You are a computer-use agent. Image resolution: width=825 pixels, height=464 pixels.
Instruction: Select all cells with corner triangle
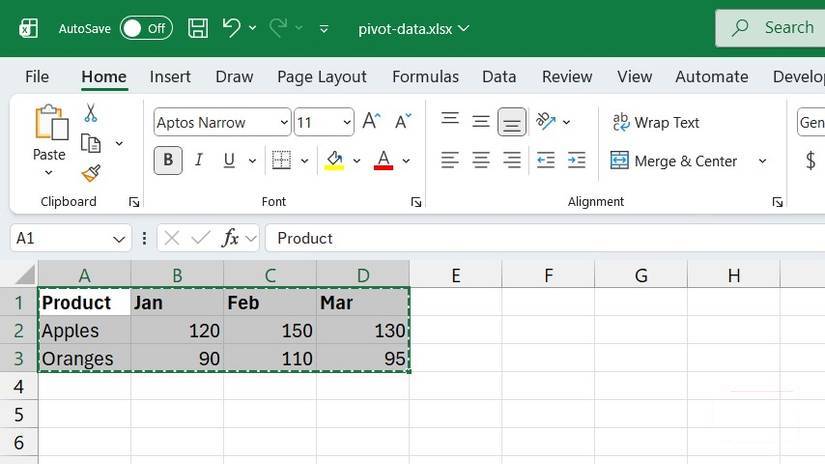(25, 275)
